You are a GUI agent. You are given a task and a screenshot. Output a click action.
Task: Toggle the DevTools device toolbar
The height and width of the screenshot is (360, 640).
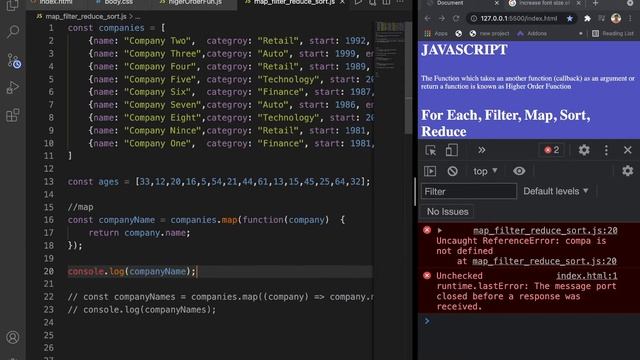point(451,150)
